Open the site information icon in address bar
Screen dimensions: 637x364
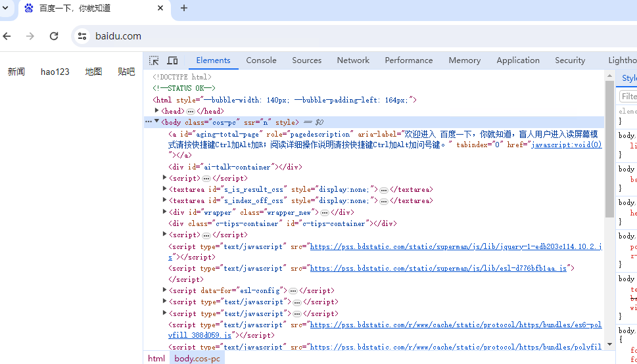click(x=82, y=36)
